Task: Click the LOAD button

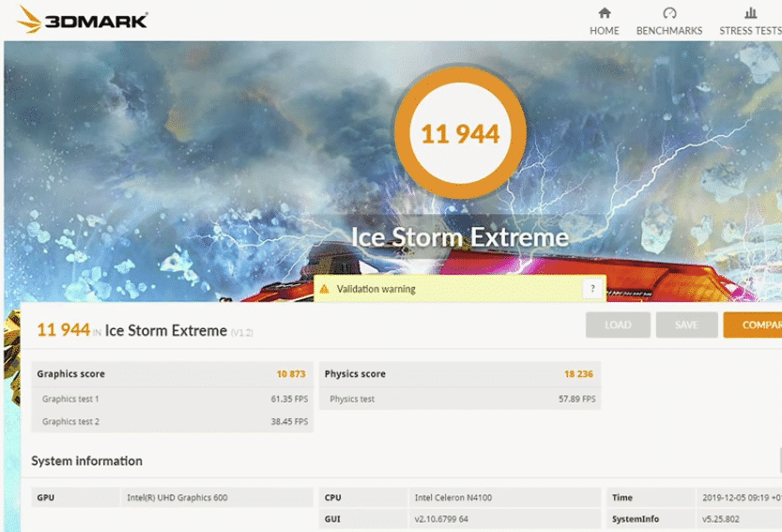Action: pyautogui.click(x=618, y=325)
